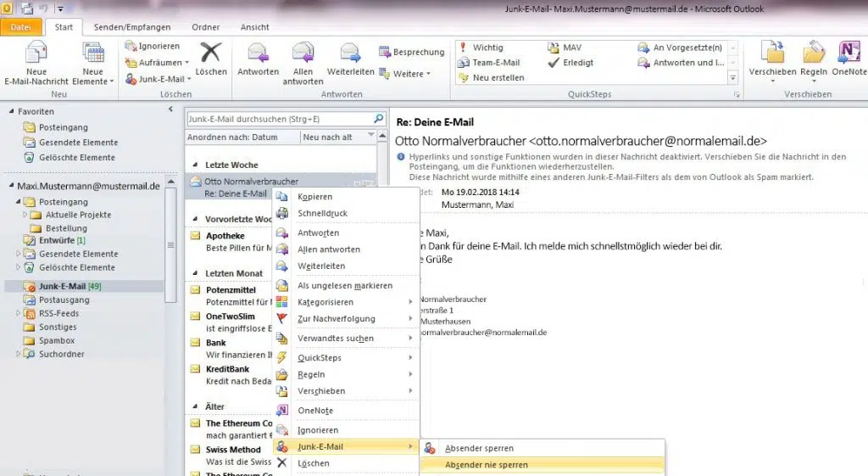The image size is (868, 476).
Task: Choose Als ungelesen markieren
Action: pyautogui.click(x=347, y=285)
